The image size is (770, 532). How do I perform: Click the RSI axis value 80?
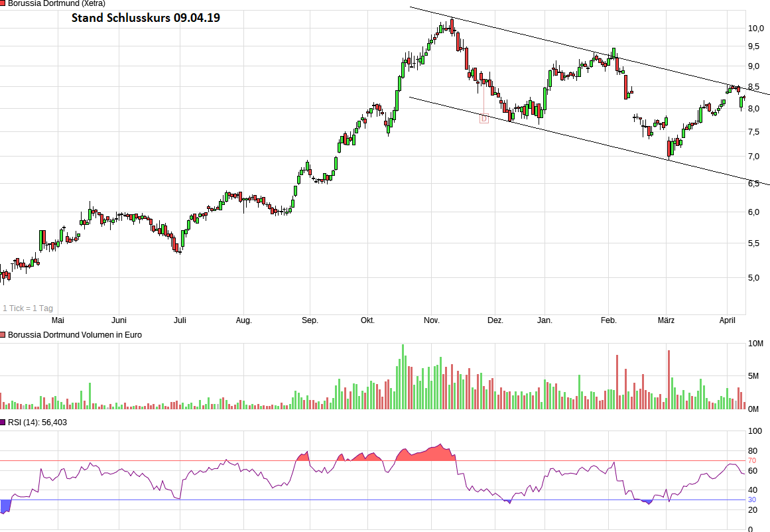[x=752, y=451]
